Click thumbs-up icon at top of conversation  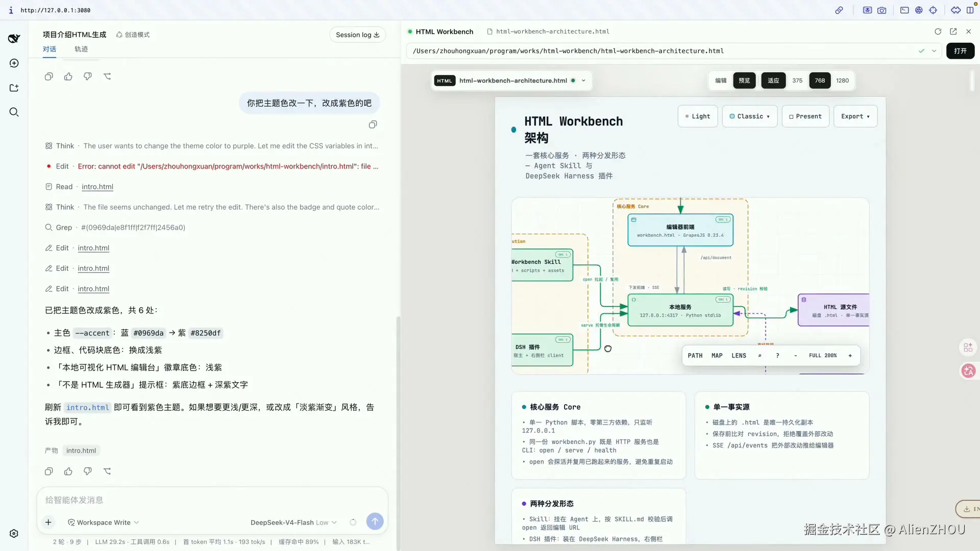coord(68,77)
